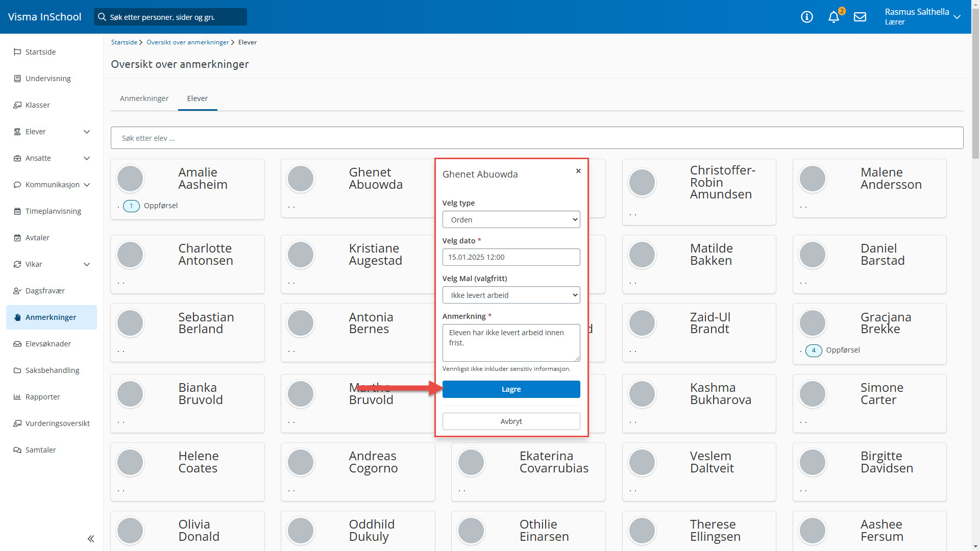Click the notifications bell icon
The image size is (980, 551).
click(834, 17)
